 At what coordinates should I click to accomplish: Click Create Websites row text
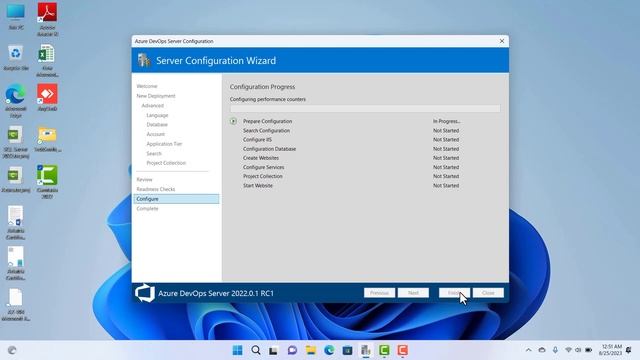[261, 158]
